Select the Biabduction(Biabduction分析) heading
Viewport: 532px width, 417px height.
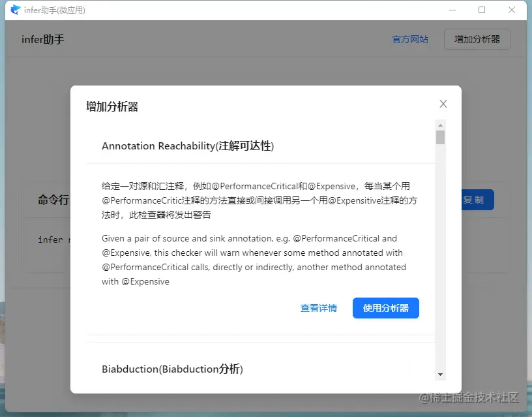(172, 369)
